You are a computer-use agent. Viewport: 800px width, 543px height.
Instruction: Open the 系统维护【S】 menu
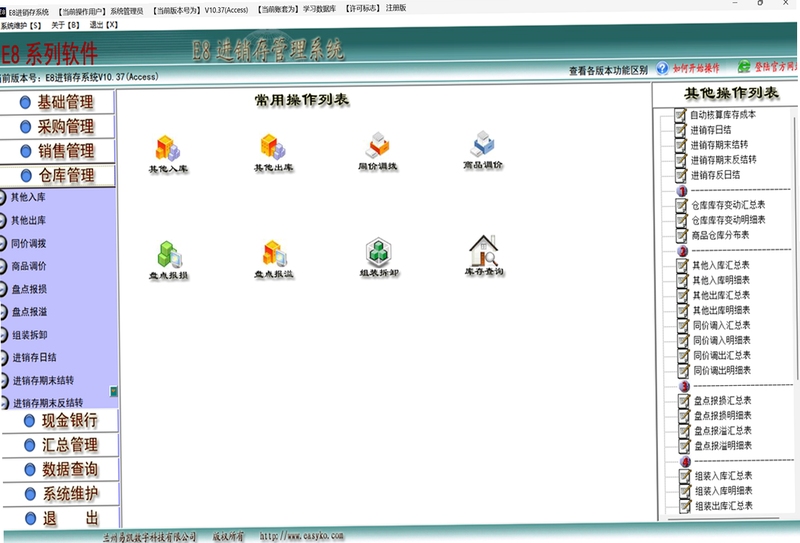click(x=20, y=26)
